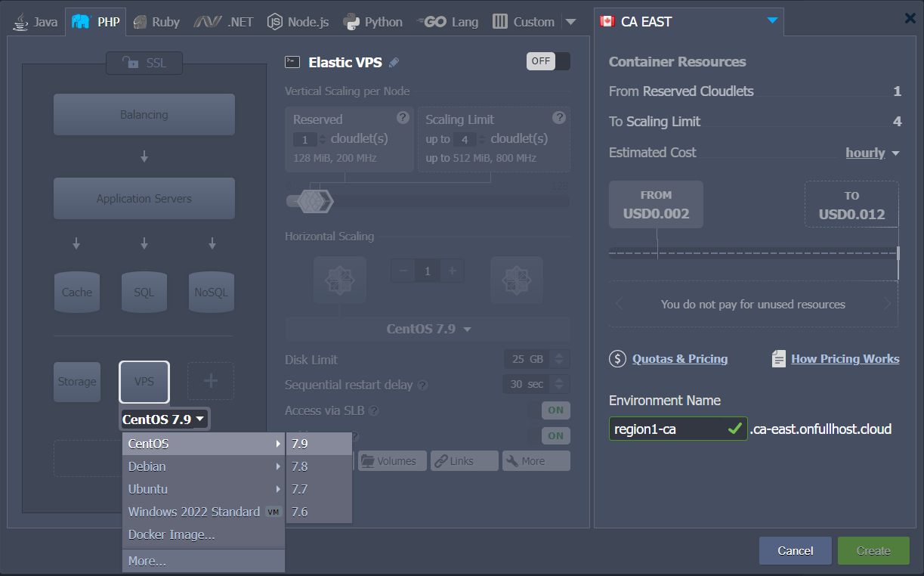Screen dimensions: 924x576
Task: Click the Create button
Action: [873, 551]
